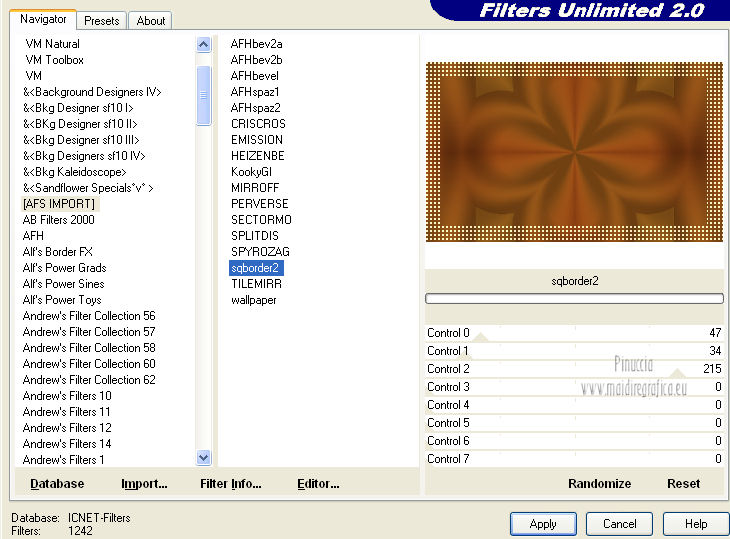
Task: Select &<Background Designers IV> category
Action: point(92,92)
